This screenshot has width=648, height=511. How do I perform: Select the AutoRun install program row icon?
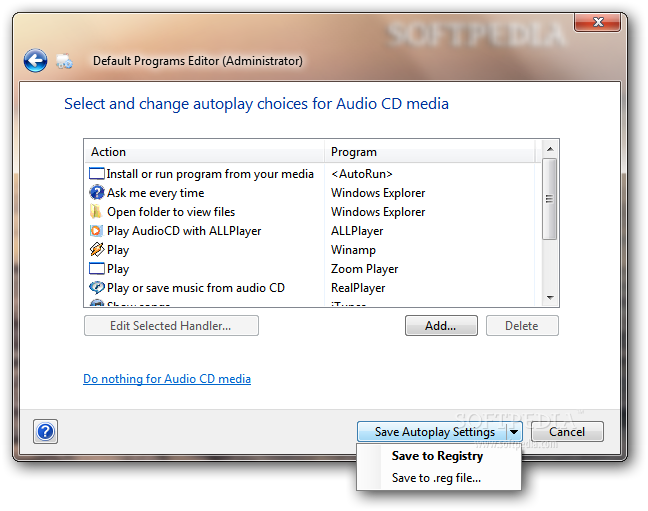pyautogui.click(x=97, y=174)
